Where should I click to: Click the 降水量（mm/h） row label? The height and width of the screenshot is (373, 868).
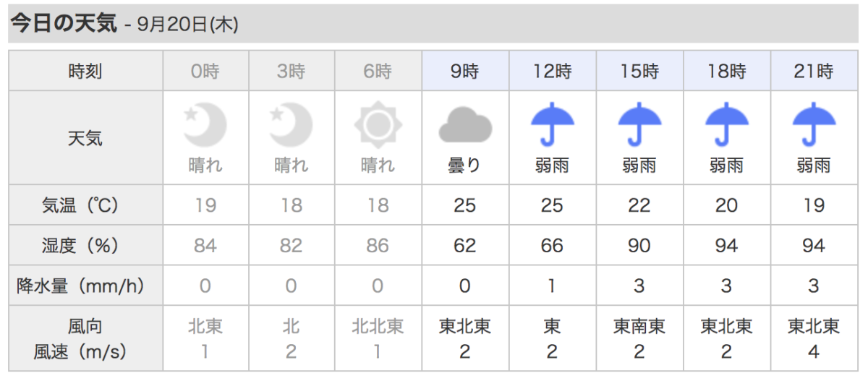tap(85, 286)
